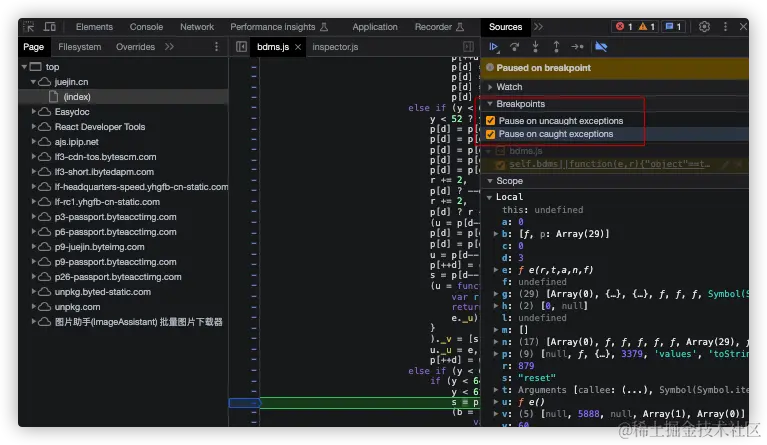Activate the inspect element picker icon

(28, 27)
